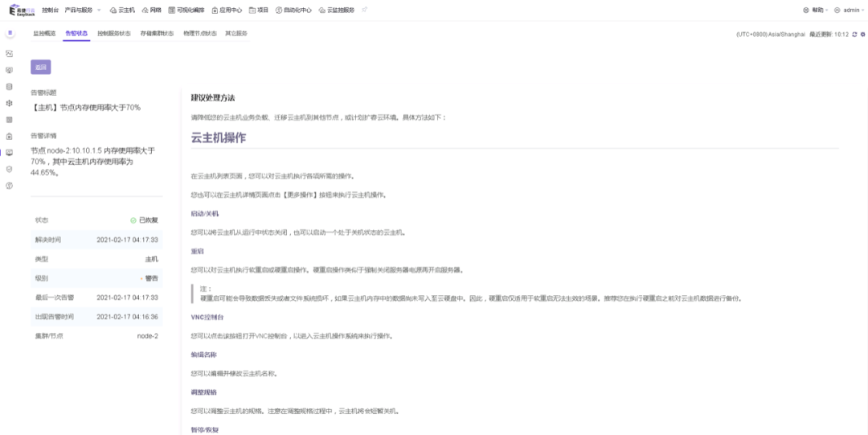Click the (UTC+0800) Asia/Shanghai timezone text
Viewport: 868px width, 435px height.
pos(771,35)
